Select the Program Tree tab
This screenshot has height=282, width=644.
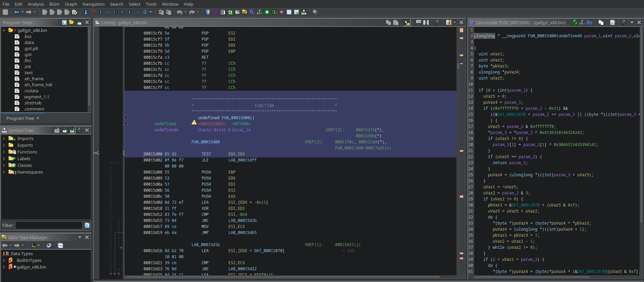20,118
